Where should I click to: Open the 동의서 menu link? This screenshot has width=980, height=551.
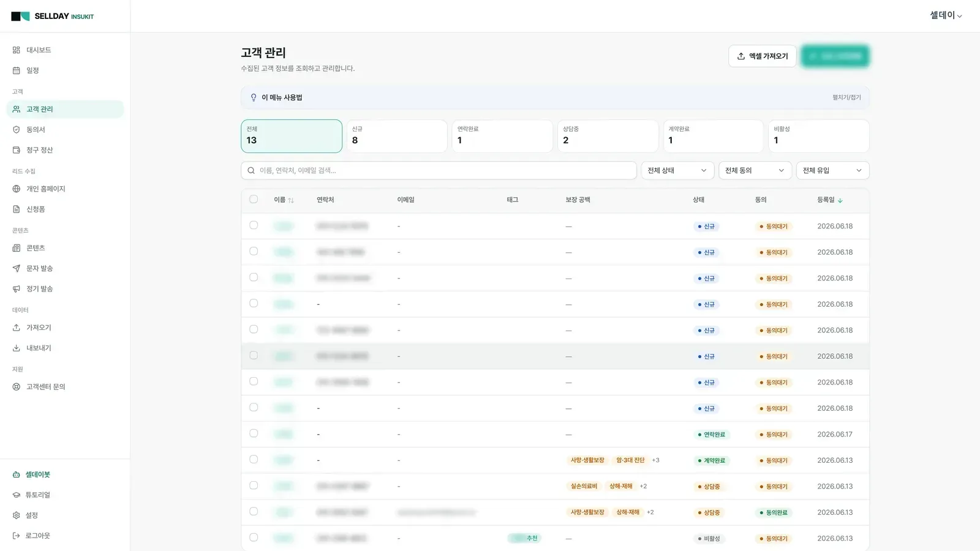pyautogui.click(x=65, y=130)
